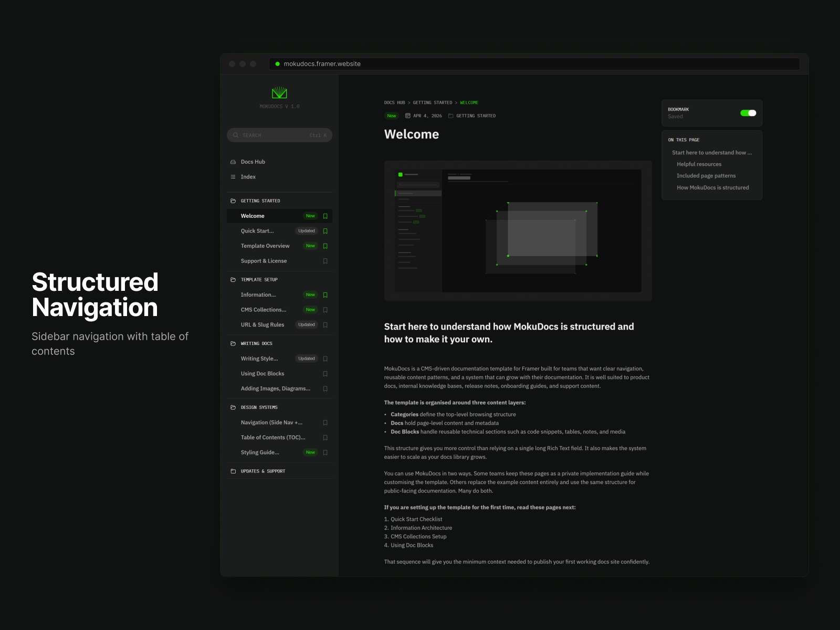Select the Welcome page in sidebar

click(279, 216)
